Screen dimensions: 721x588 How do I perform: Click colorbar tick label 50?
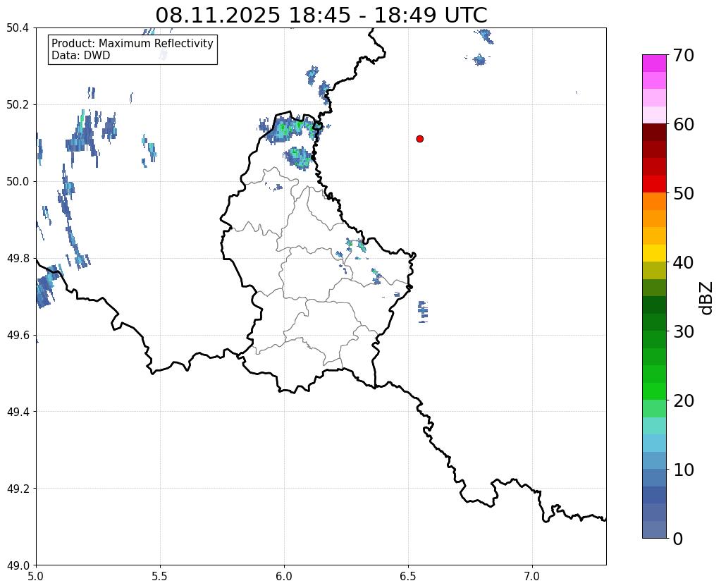click(x=684, y=193)
